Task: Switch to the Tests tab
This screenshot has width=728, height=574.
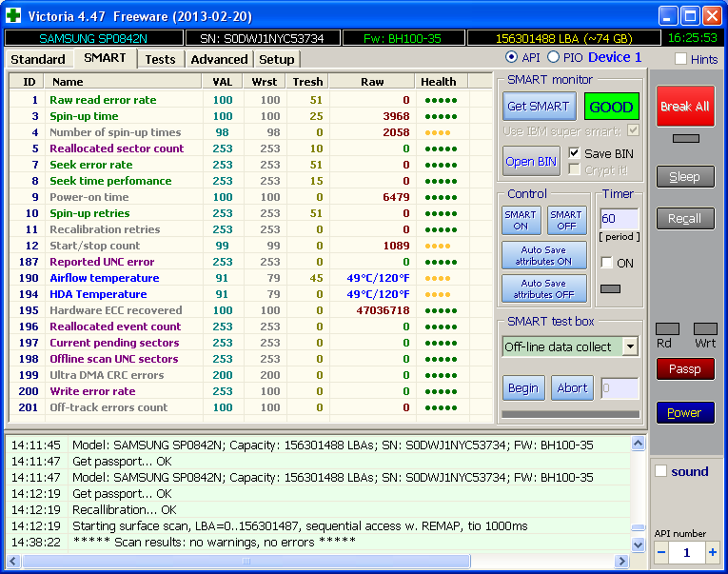Action: click(x=160, y=59)
